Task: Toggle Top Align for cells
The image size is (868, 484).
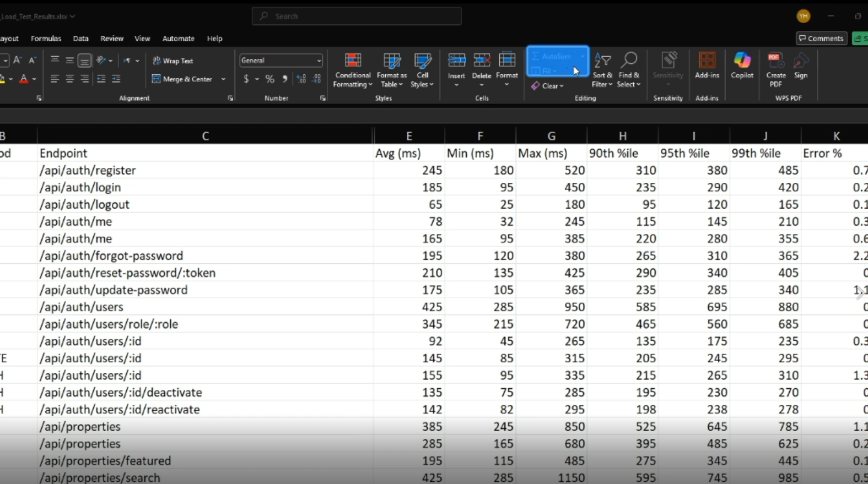Action: [x=55, y=60]
